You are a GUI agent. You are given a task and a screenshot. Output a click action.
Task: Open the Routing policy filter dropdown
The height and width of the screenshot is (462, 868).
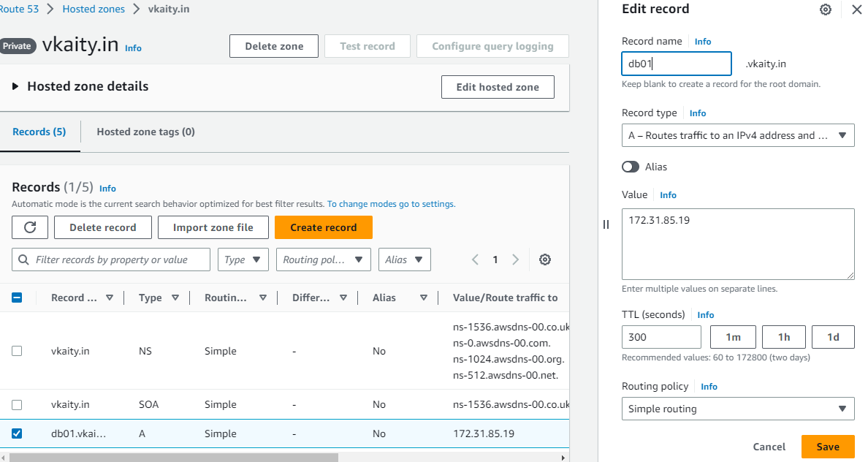pyautogui.click(x=323, y=260)
